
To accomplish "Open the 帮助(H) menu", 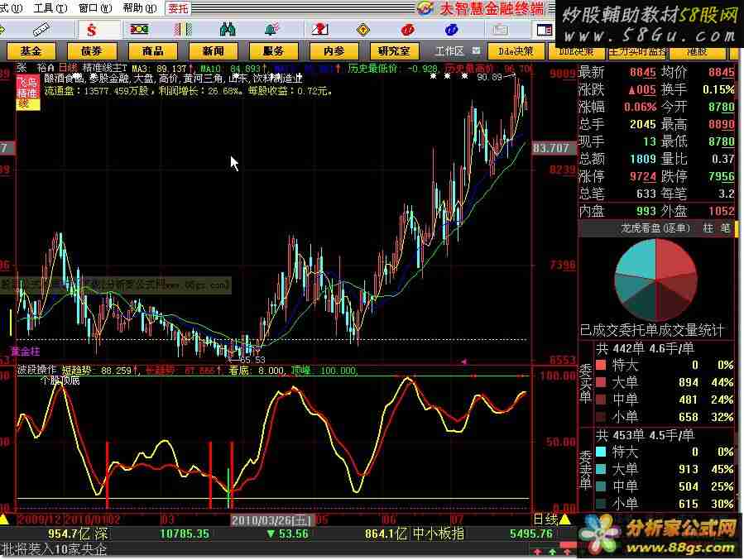I will point(140,8).
